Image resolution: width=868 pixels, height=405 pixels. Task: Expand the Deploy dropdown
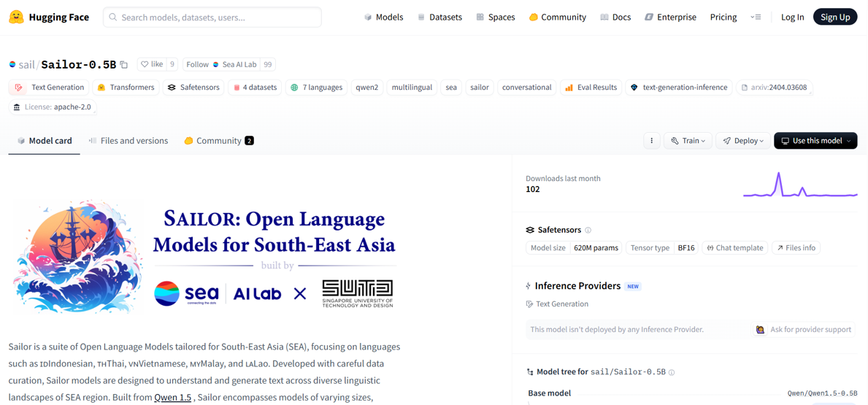coord(742,141)
